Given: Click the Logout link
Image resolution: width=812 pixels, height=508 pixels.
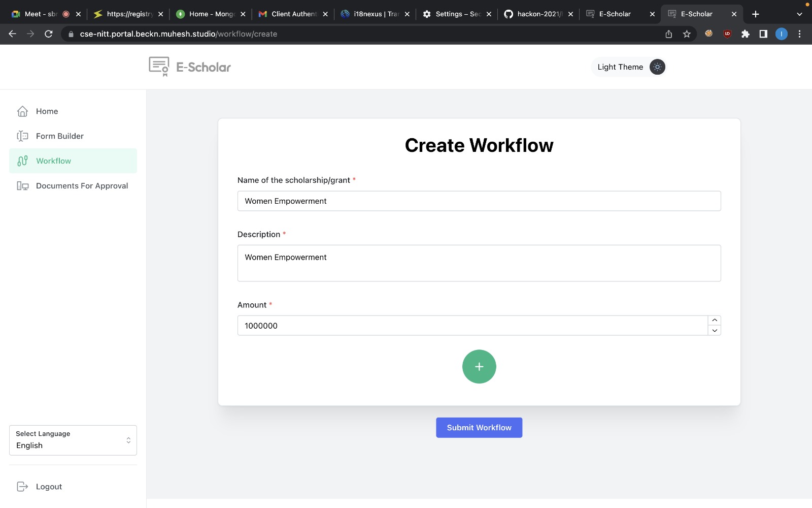Looking at the screenshot, I should (49, 487).
